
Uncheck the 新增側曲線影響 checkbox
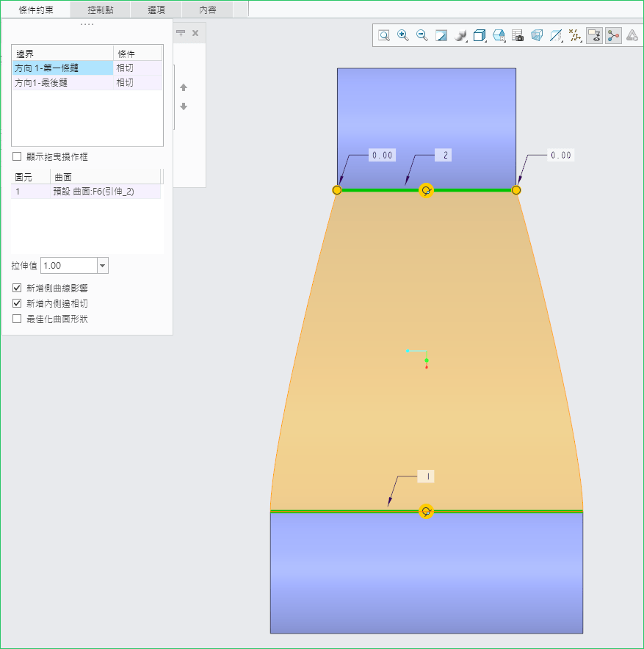click(17, 289)
